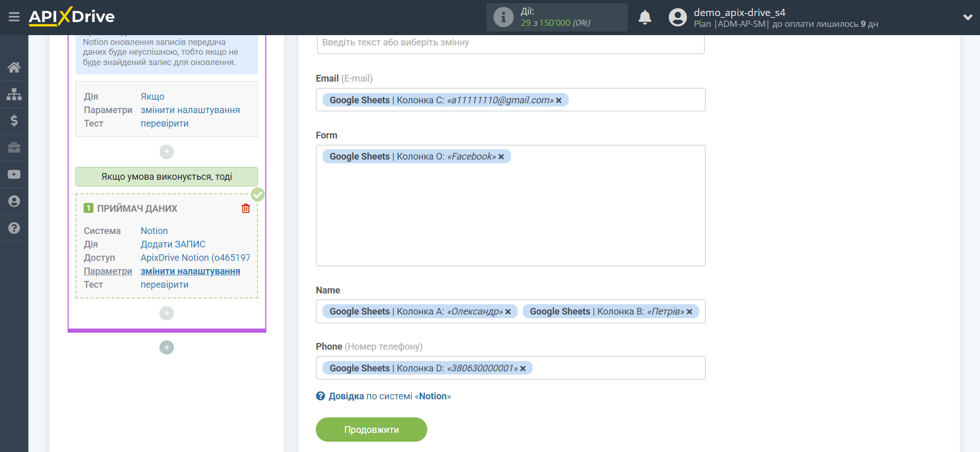This screenshot has width=980, height=452.
Task: Open the help question sidebar icon
Action: (x=14, y=228)
